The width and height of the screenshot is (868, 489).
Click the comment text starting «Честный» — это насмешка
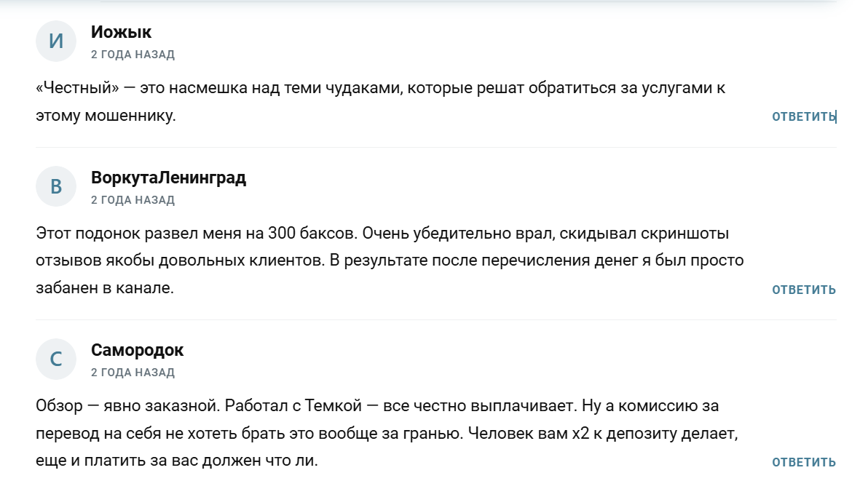[380, 102]
